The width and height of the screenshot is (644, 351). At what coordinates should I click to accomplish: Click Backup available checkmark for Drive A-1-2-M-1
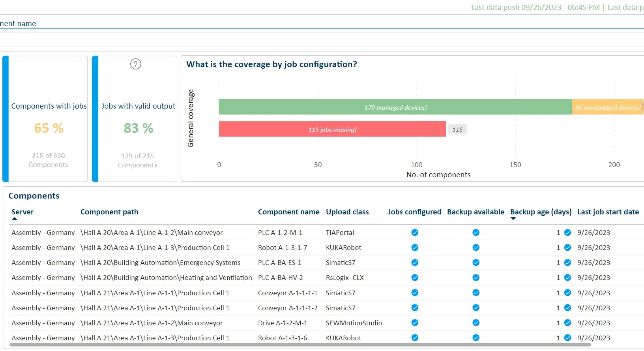tap(476, 323)
